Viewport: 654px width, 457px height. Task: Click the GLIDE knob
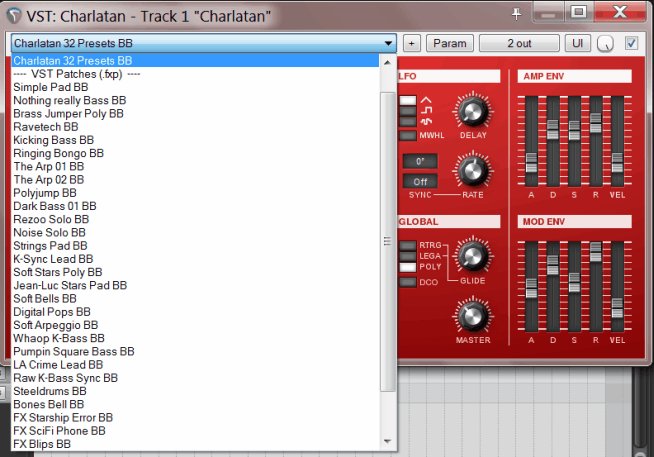coord(473,256)
